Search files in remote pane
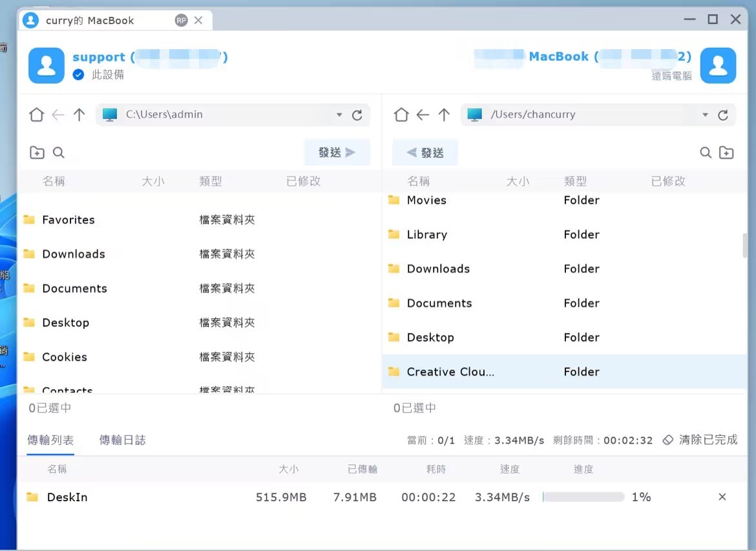 [706, 153]
